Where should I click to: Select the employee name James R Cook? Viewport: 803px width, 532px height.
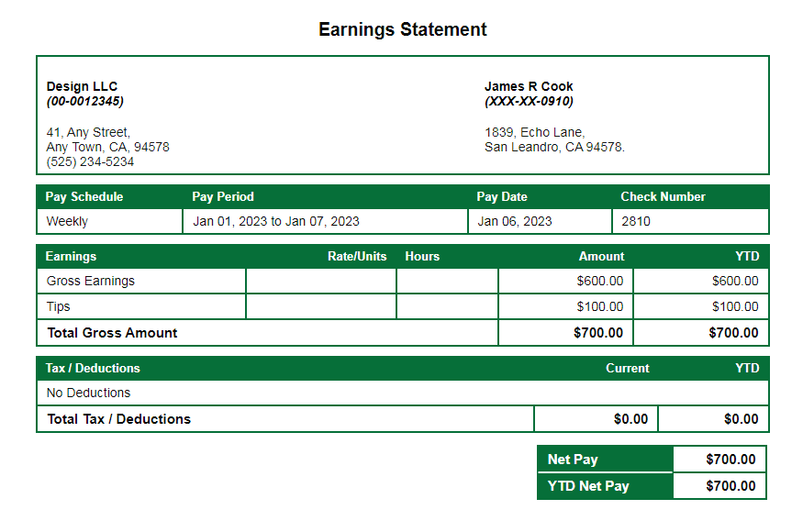[529, 86]
